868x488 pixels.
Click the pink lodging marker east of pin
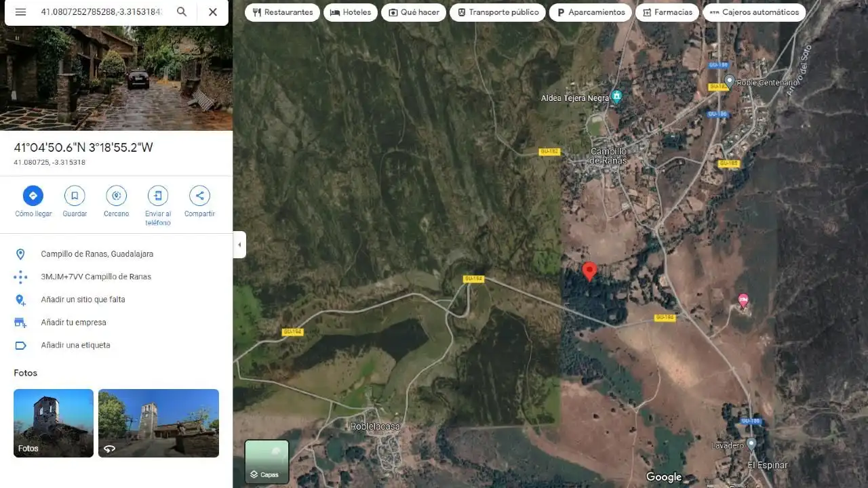click(x=743, y=300)
